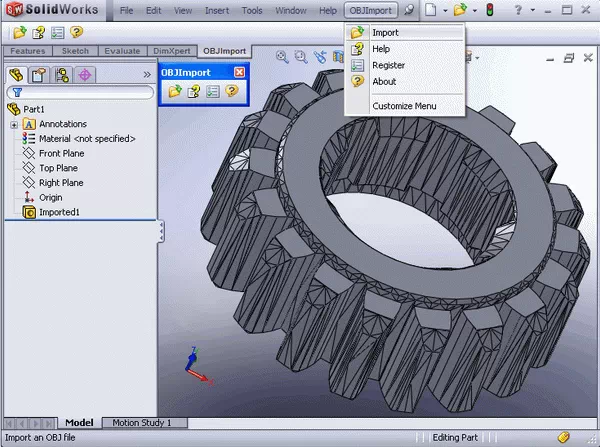Select the Imported1 feature in the tree

(59, 212)
